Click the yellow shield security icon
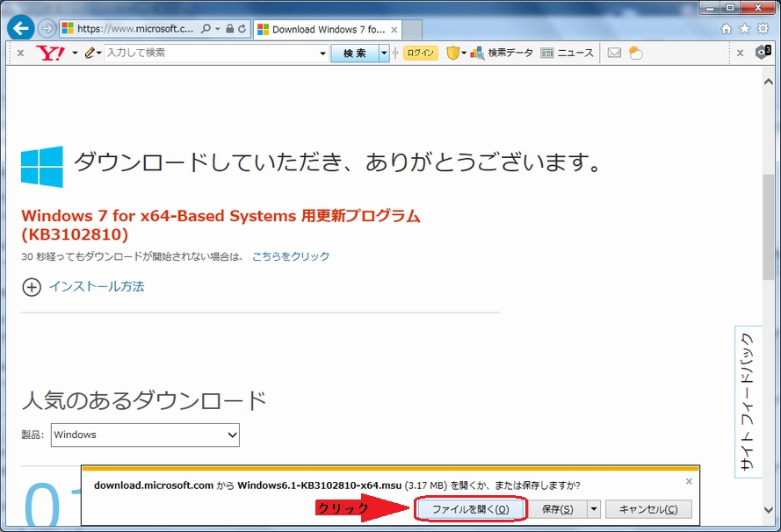 [452, 53]
